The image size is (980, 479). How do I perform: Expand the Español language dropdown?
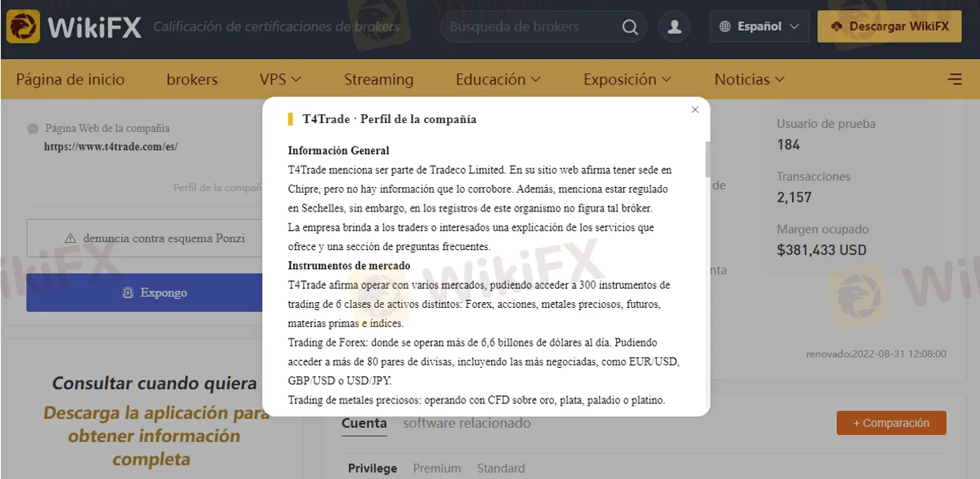(759, 27)
